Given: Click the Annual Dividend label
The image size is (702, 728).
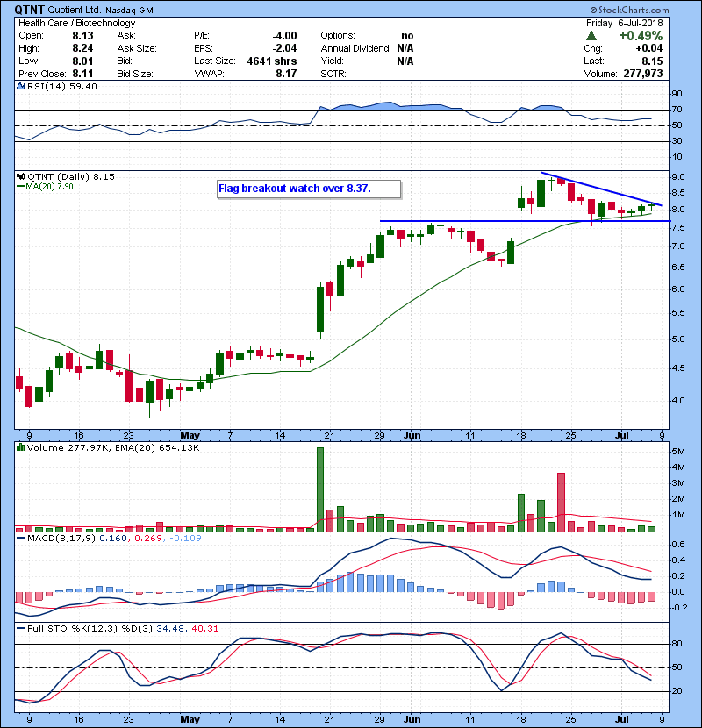Looking at the screenshot, I should tap(356, 48).
